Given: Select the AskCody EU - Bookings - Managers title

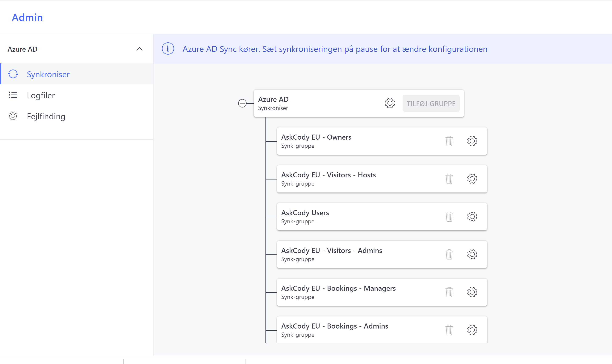Looking at the screenshot, I should [x=338, y=288].
